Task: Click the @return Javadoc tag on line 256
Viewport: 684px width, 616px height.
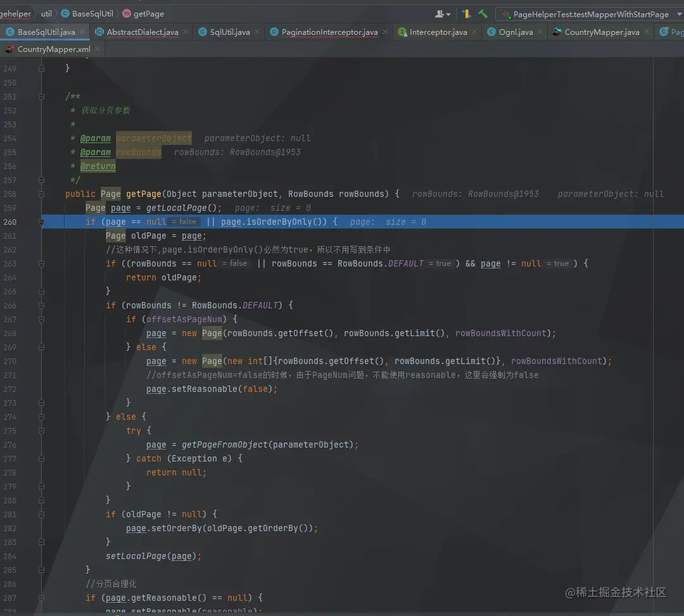Action: point(98,166)
